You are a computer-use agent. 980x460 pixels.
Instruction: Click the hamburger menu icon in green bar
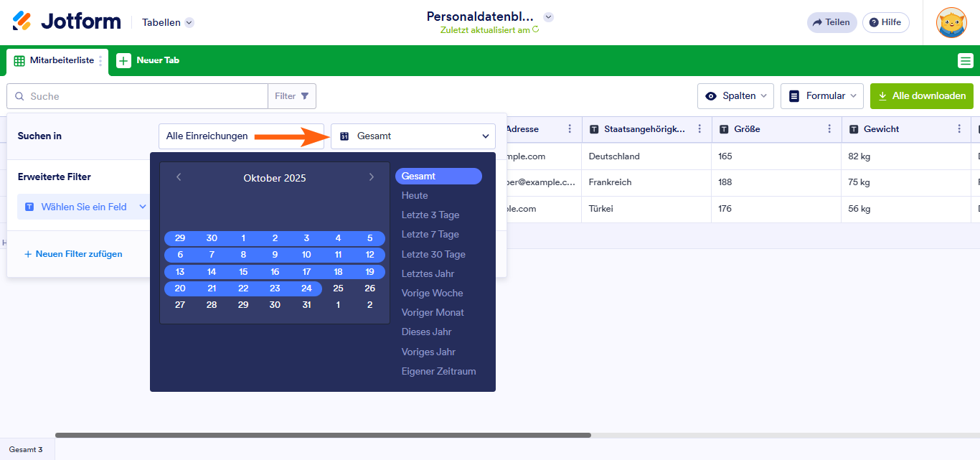(x=965, y=61)
